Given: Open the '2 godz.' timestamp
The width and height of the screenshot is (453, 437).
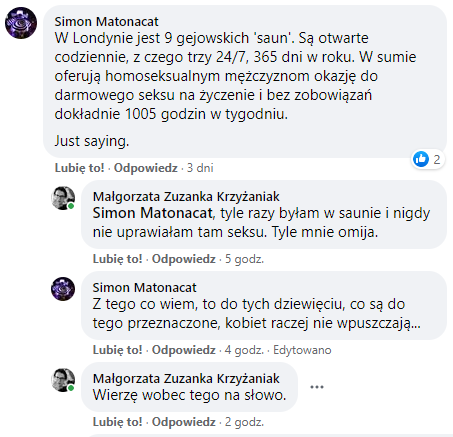Looking at the screenshot, I should pyautogui.click(x=244, y=422).
